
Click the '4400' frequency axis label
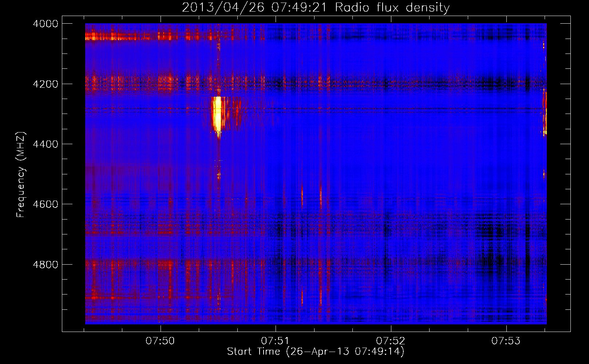(x=46, y=144)
